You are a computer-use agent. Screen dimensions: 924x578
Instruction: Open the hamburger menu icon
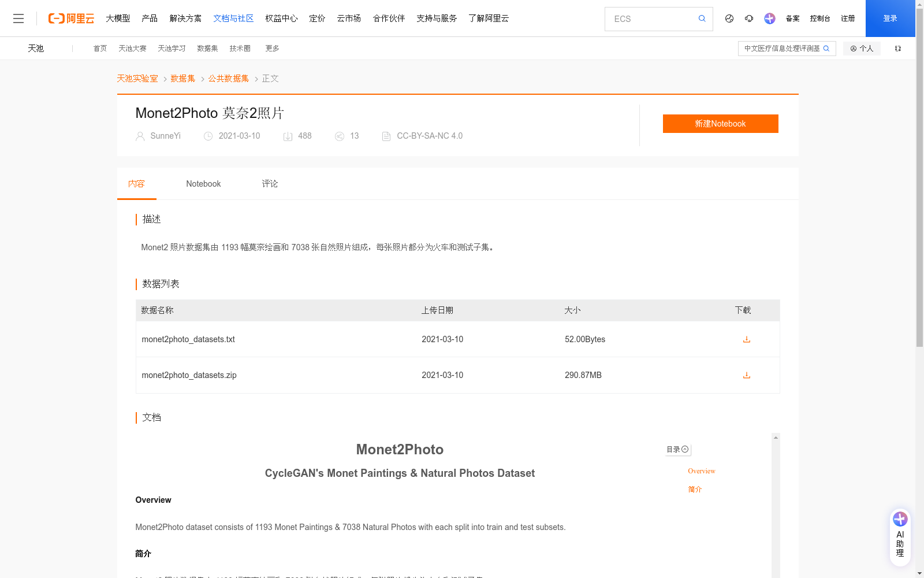(x=18, y=18)
